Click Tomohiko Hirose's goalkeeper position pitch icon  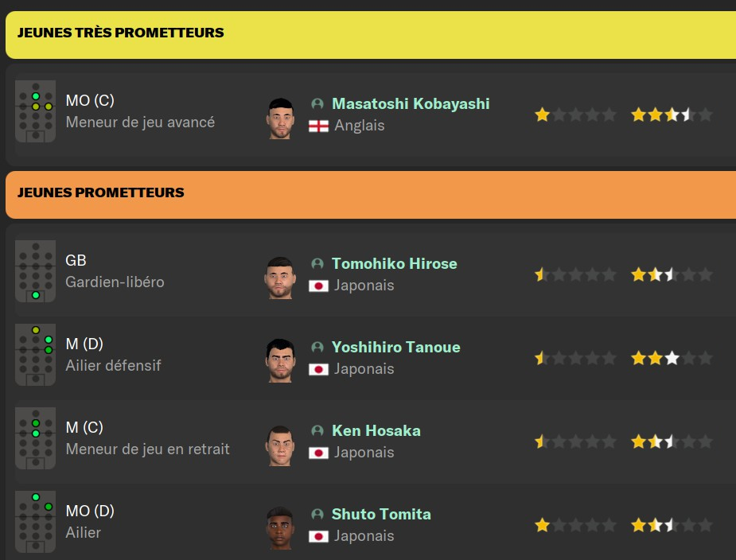point(35,272)
